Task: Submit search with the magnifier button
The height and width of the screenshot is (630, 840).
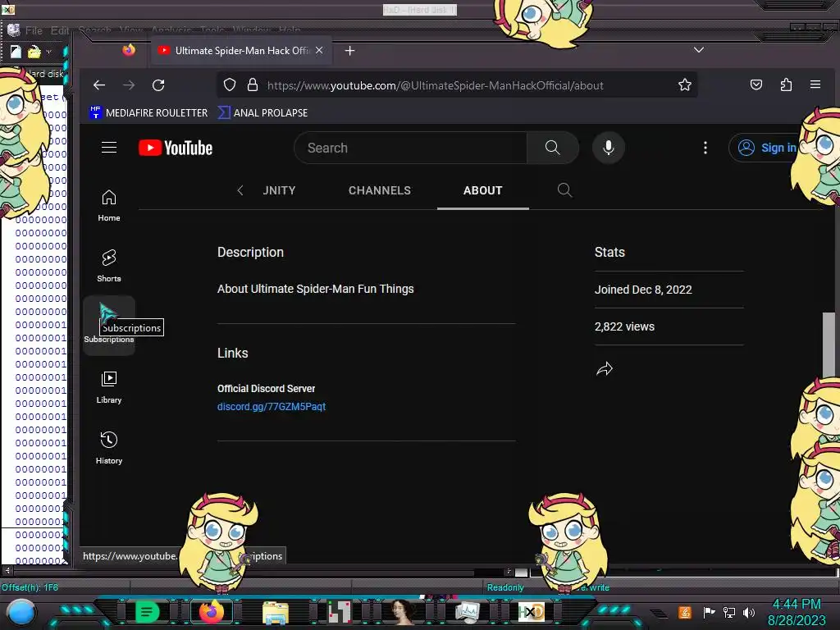Action: click(x=552, y=148)
